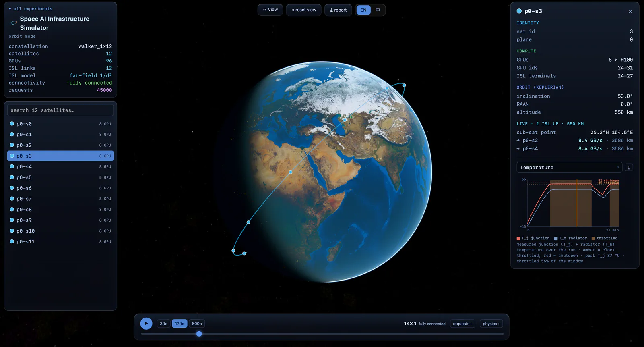Click the throttled legend swatch
Image resolution: width=644 pixels, height=347 pixels.
pyautogui.click(x=593, y=238)
